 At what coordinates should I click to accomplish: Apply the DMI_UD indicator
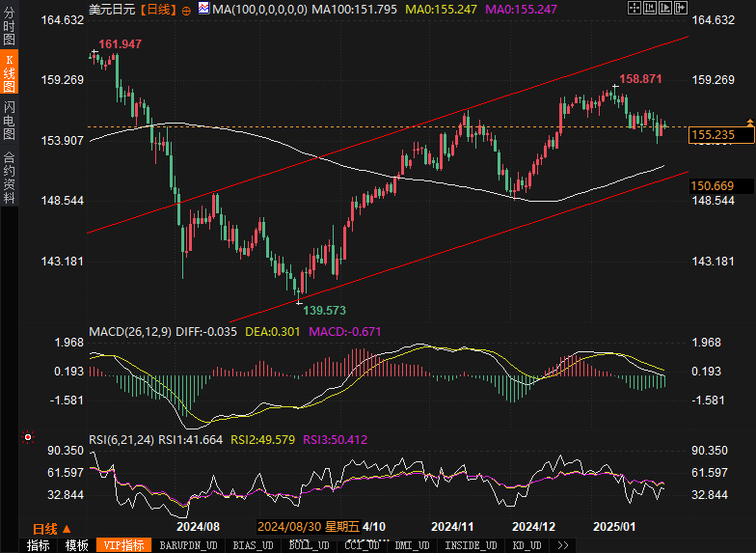(x=413, y=545)
